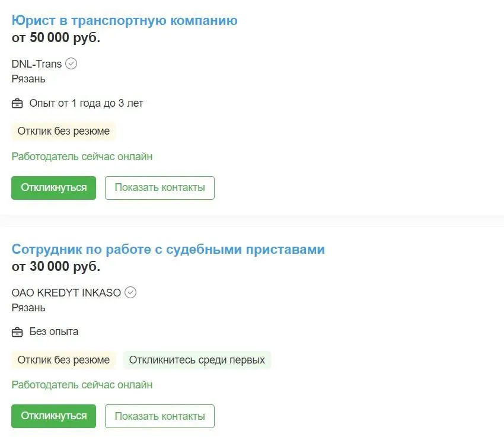Open the OAO KREDYT INKASO company name

tap(66, 292)
